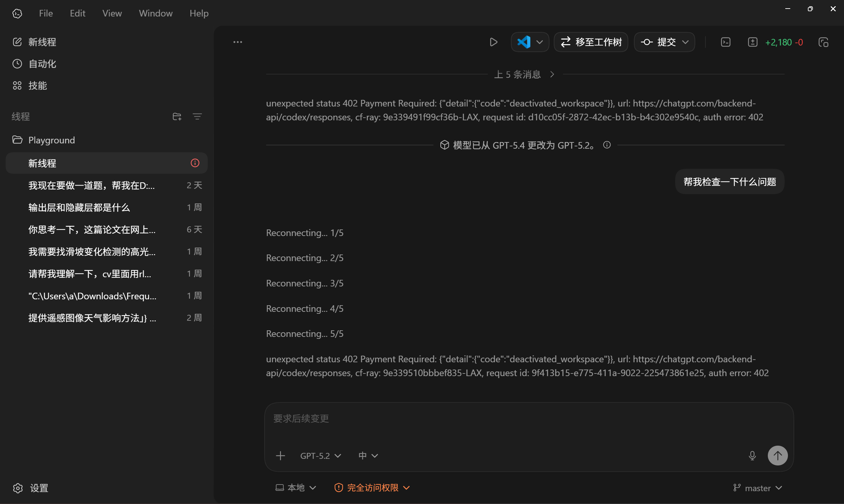844x504 pixels.
Task: Click the plus attach icon
Action: (280, 456)
